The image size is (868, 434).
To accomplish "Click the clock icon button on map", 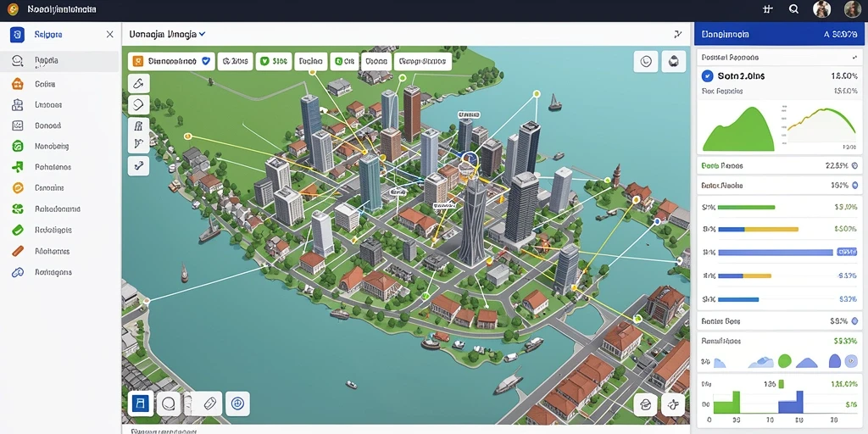I will pyautogui.click(x=645, y=61).
